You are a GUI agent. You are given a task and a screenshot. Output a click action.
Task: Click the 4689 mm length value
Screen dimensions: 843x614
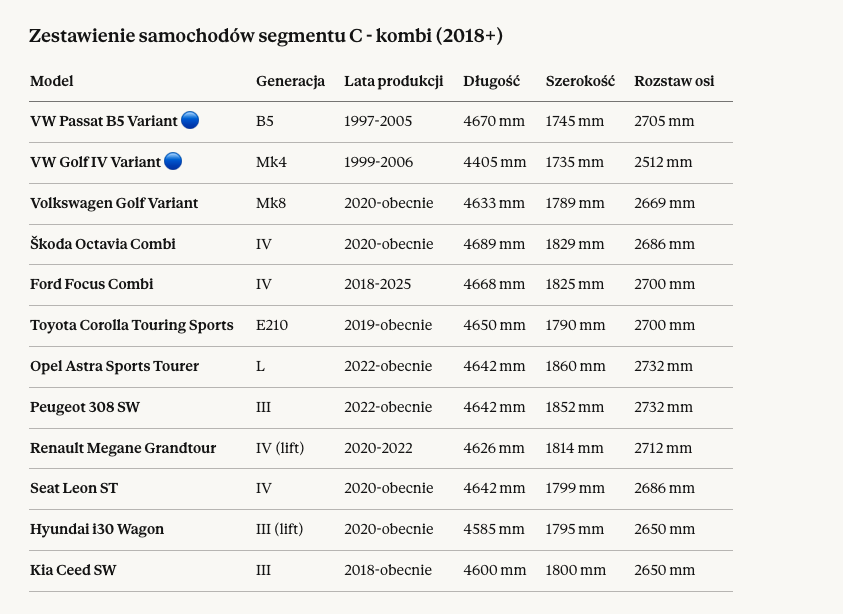494,244
